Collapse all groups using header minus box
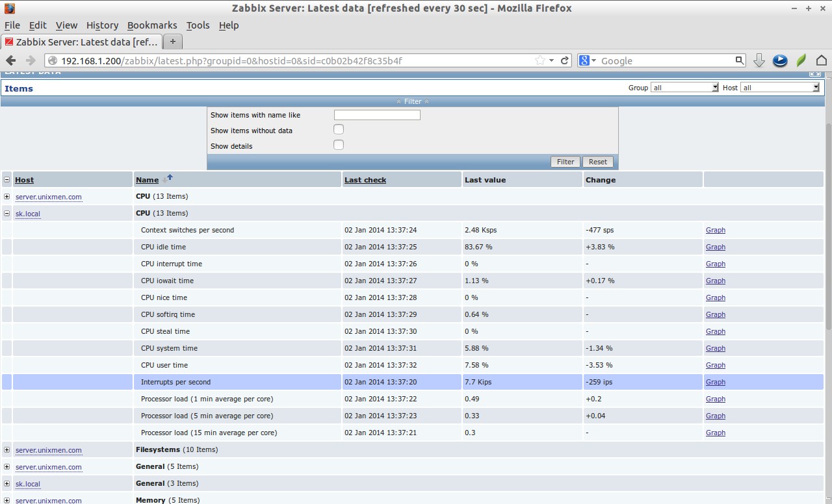 click(6, 180)
